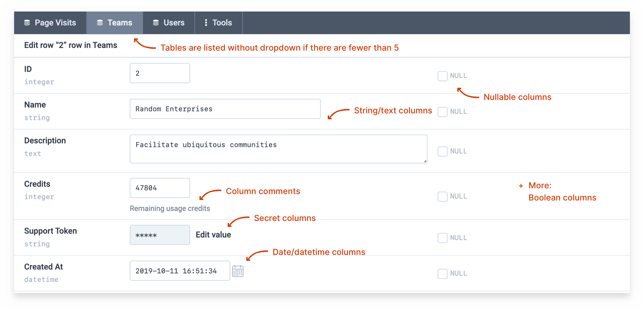Click the Created At datetime field
Screen dimensions: 644x310
180,271
